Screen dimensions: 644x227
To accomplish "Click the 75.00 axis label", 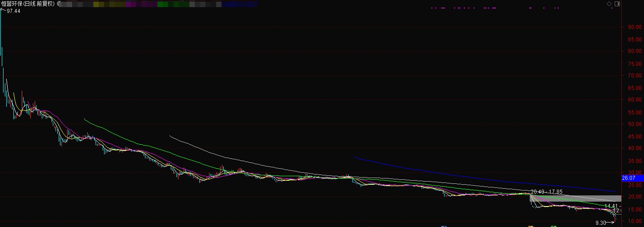I will coord(634,63).
